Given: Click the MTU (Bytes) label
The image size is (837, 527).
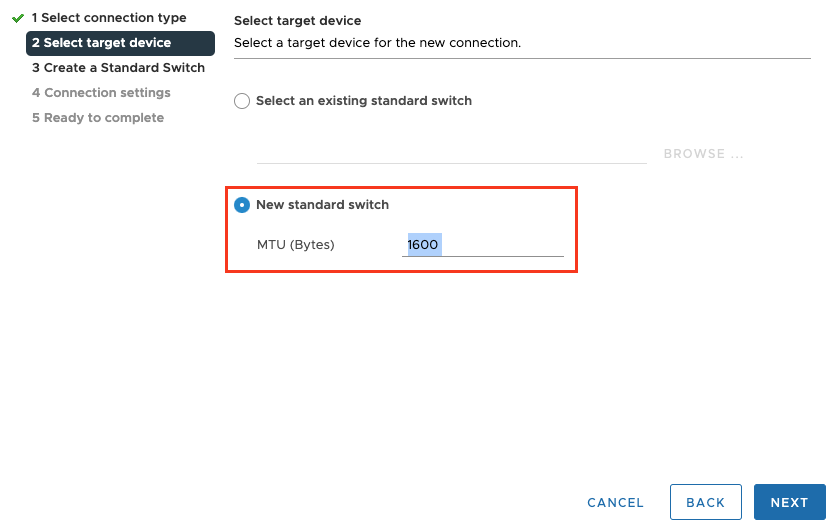Looking at the screenshot, I should [295, 245].
